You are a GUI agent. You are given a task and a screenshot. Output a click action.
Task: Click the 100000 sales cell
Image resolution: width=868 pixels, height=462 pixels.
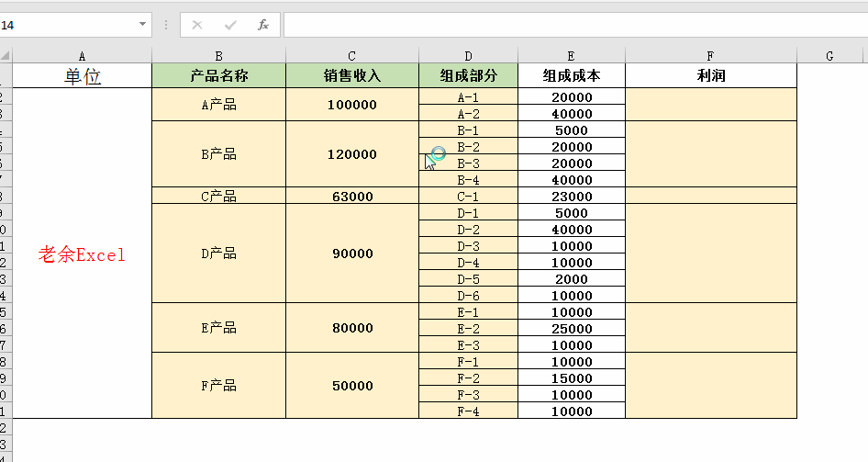[x=352, y=105]
